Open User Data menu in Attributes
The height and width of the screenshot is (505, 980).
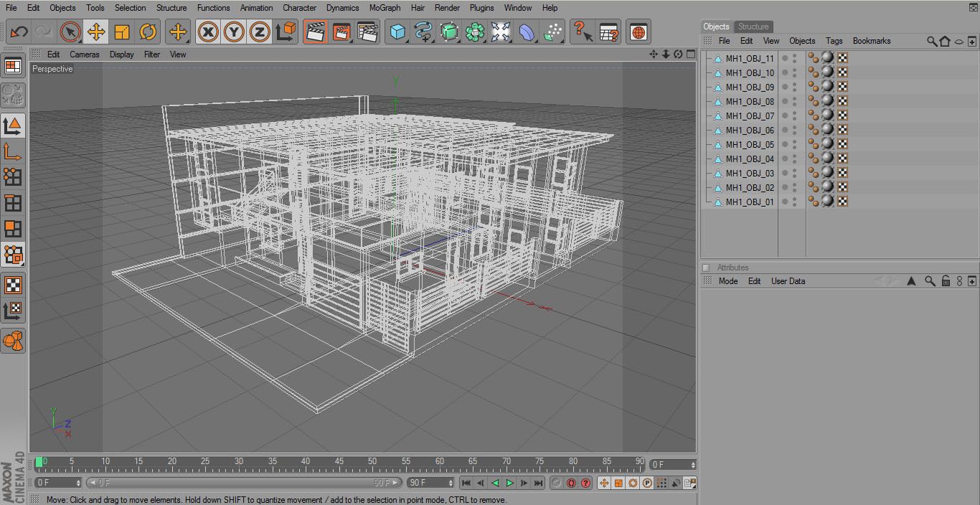788,281
